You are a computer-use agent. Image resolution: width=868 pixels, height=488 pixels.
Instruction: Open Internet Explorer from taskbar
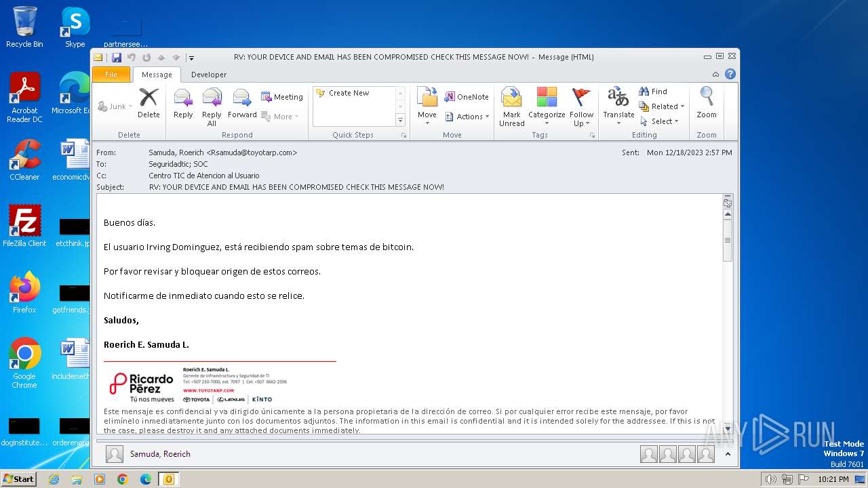54,479
